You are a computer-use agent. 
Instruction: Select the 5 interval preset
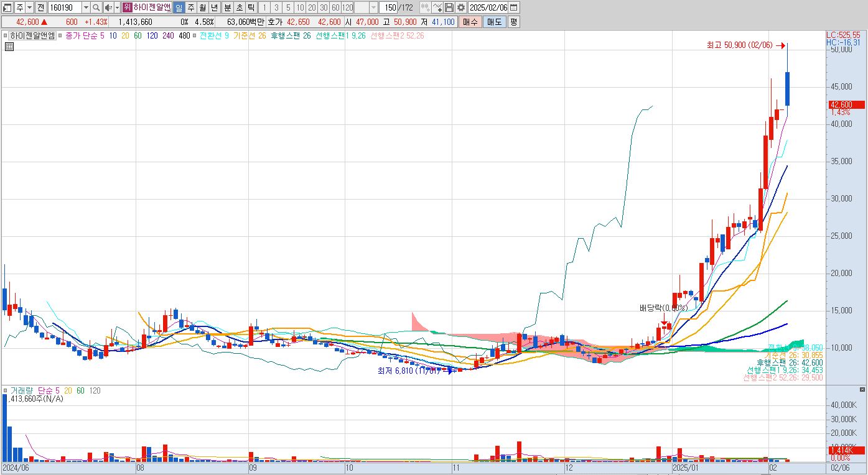pos(288,7)
